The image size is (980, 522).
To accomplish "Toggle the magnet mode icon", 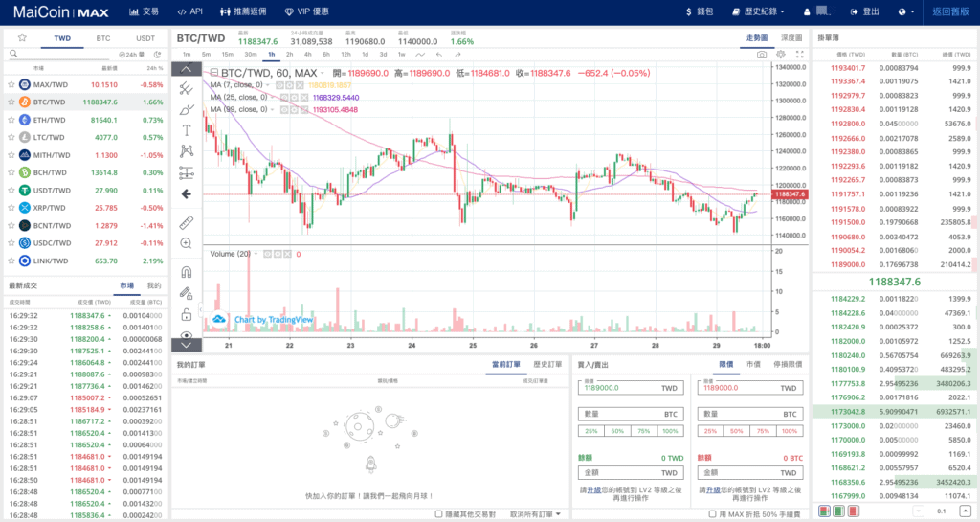I will pos(187,272).
